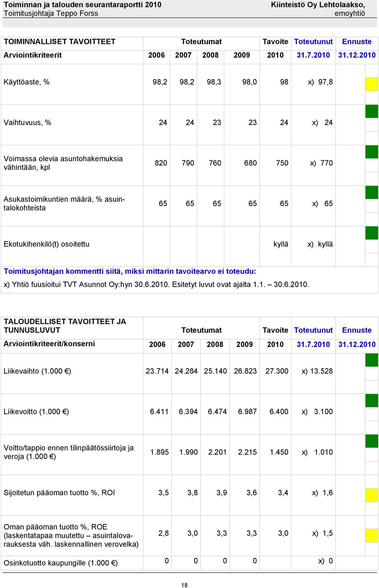Select the report title 'Toiminnan ja talouden seurantaraportti 2010'
The width and height of the screenshot is (379, 588).
pos(83,5)
